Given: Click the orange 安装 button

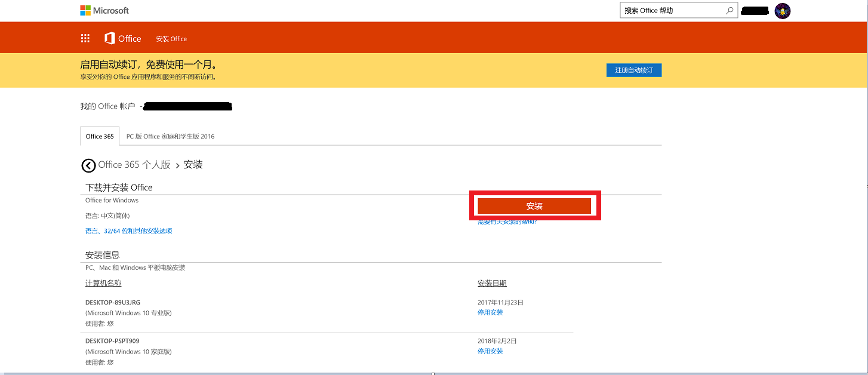Looking at the screenshot, I should click(534, 206).
